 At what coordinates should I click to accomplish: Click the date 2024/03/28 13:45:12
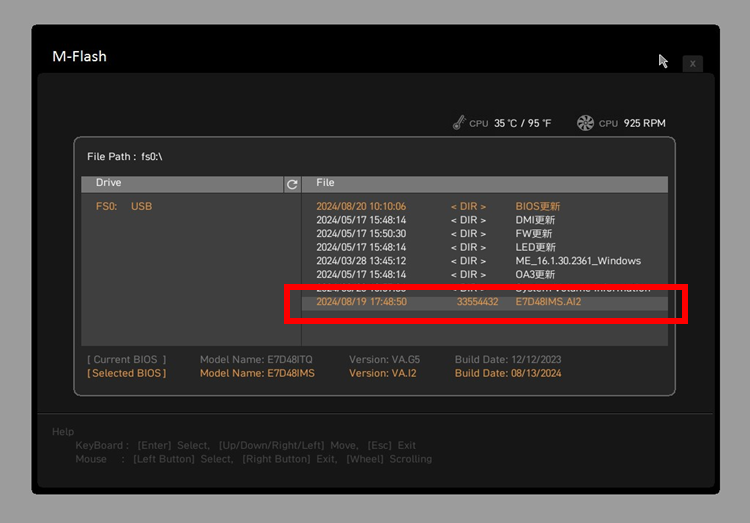(361, 261)
